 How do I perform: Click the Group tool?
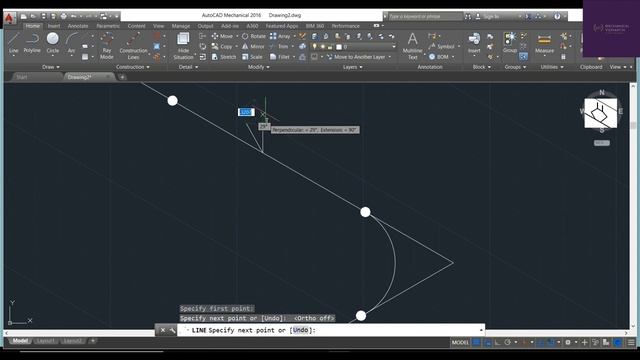pos(510,43)
